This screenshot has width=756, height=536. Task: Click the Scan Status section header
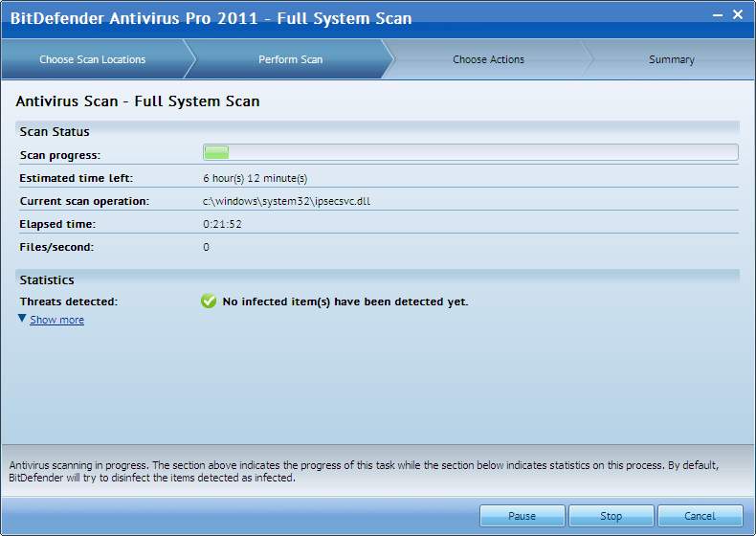point(55,131)
